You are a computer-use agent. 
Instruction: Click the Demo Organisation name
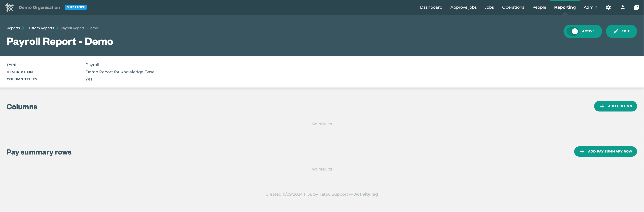pos(39,7)
